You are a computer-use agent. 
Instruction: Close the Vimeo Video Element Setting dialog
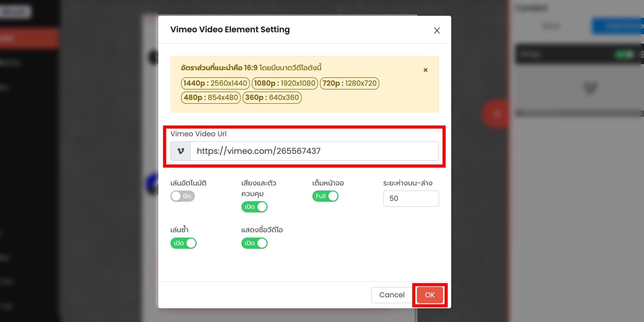click(x=437, y=31)
